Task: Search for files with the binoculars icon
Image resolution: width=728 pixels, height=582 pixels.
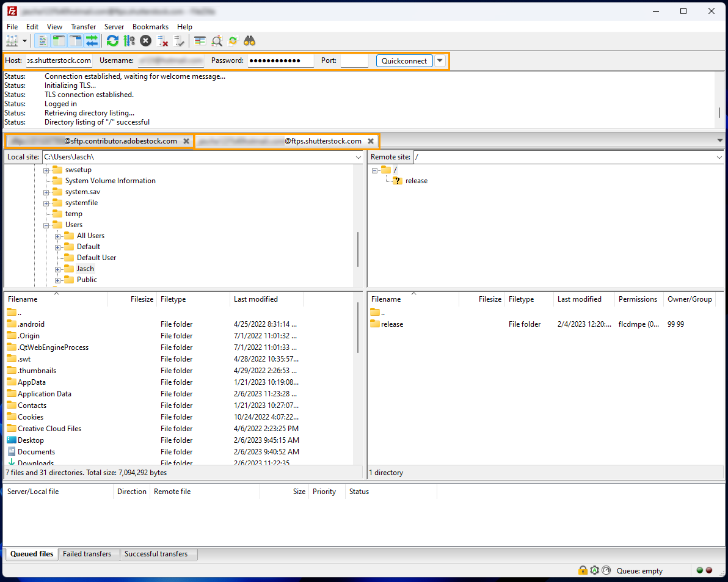Action: tap(250, 41)
